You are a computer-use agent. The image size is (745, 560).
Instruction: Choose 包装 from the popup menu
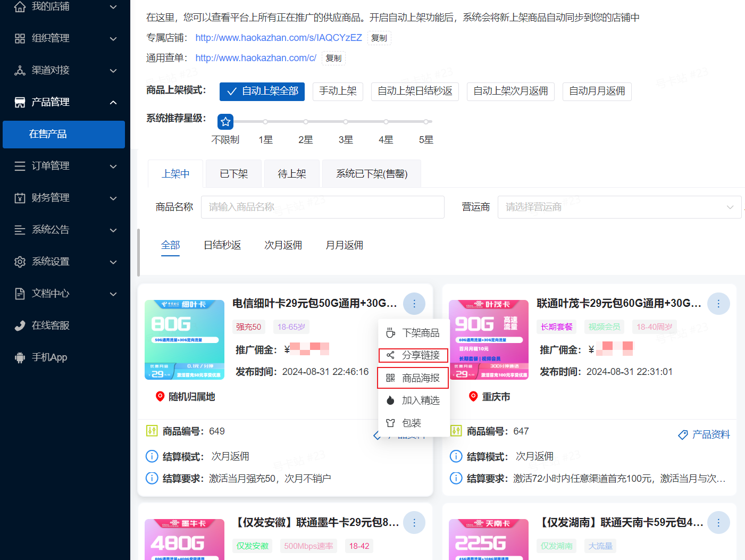414,423
